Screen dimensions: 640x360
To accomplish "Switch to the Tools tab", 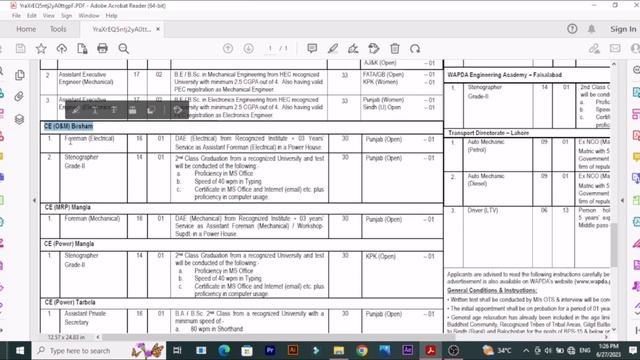I will tap(58, 29).
